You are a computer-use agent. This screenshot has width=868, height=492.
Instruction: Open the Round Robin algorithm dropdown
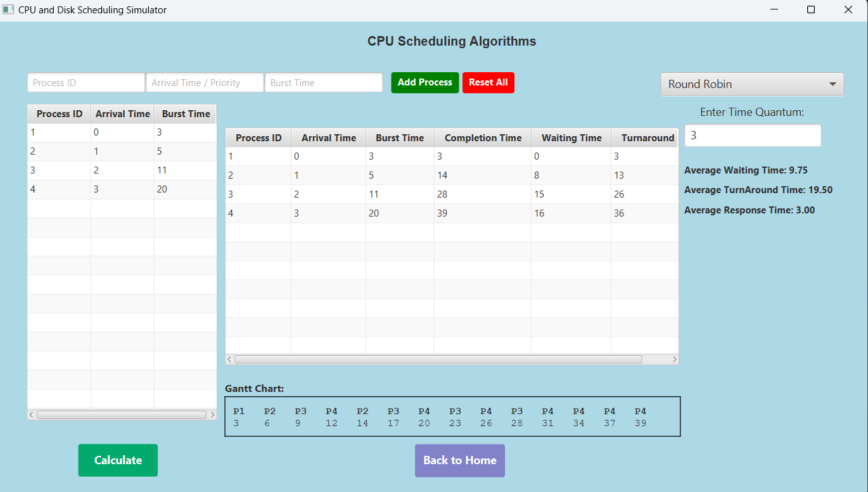pos(751,84)
